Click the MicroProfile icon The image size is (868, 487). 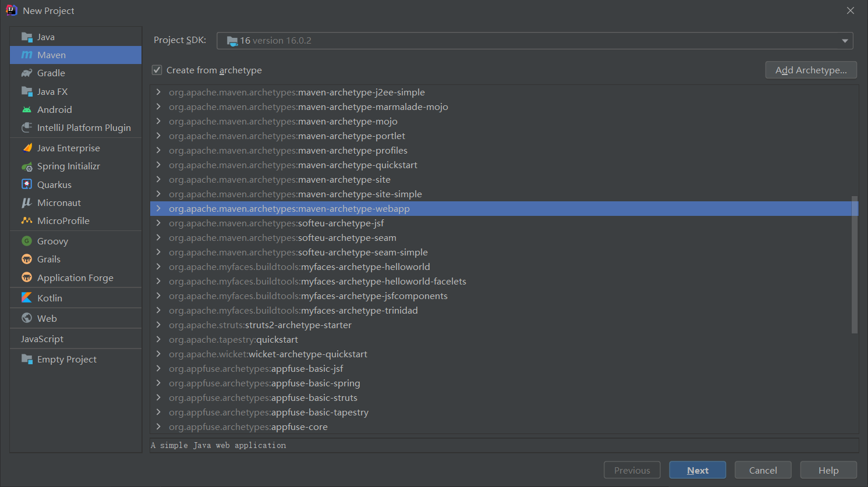tap(27, 221)
